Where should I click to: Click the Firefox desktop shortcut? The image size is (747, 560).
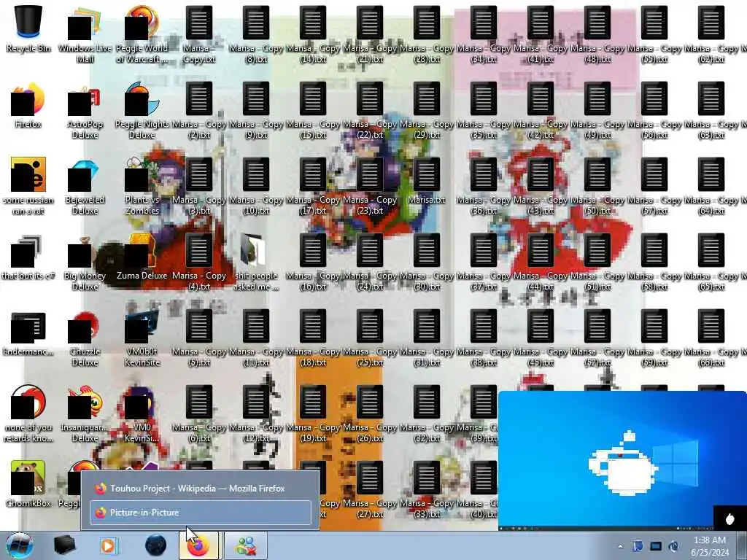pyautogui.click(x=28, y=106)
